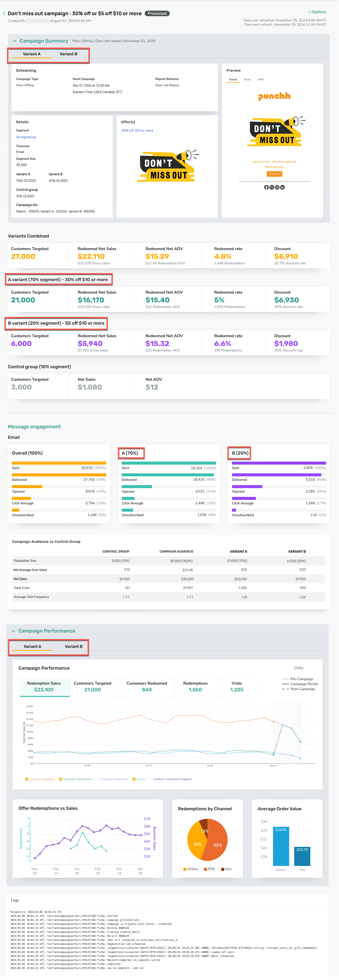Click the back arrow beside campaign title
Image resolution: width=339 pixels, height=980 pixels.
point(4,13)
